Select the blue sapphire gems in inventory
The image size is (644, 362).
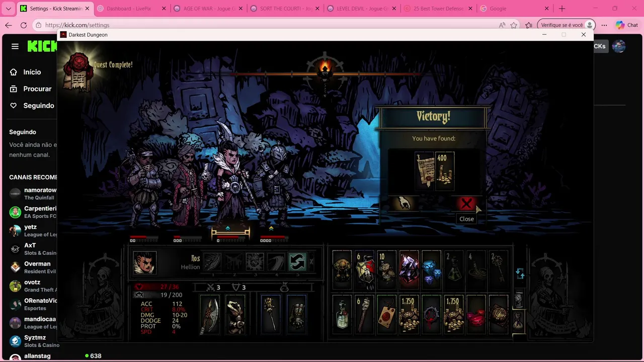click(x=431, y=270)
